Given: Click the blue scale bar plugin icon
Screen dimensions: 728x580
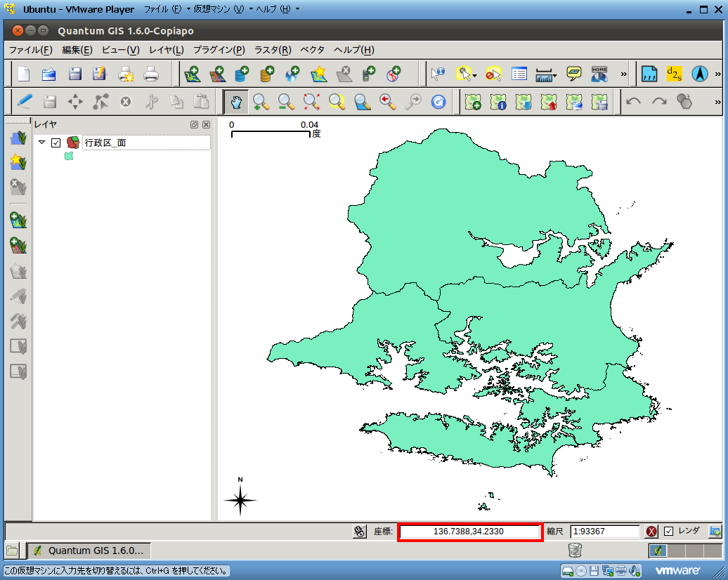Looking at the screenshot, I should [649, 74].
